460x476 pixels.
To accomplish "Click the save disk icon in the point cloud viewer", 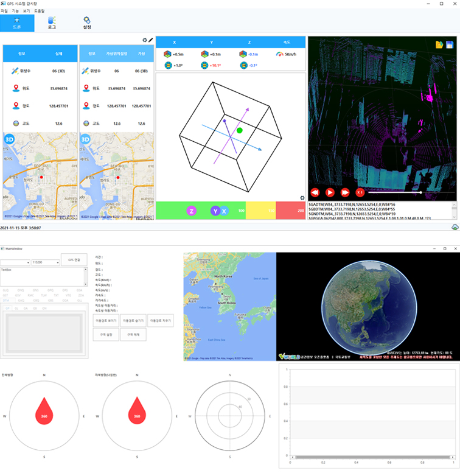I will point(449,44).
